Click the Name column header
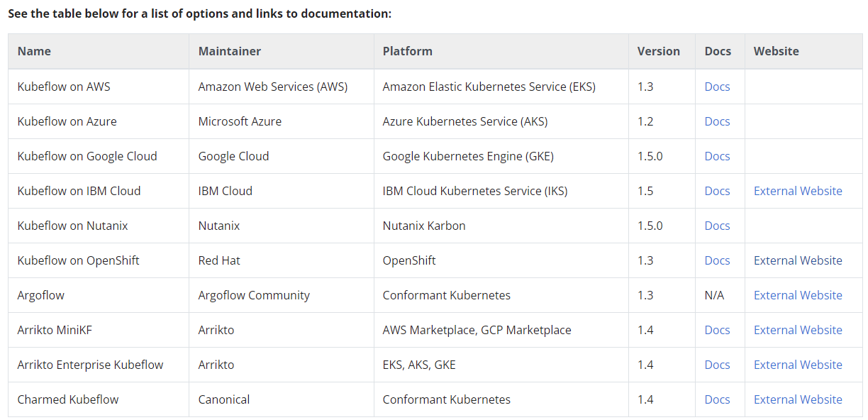 (x=99, y=51)
